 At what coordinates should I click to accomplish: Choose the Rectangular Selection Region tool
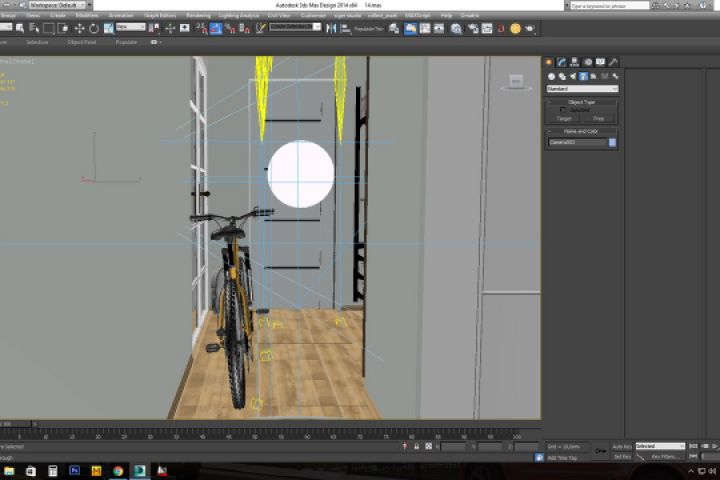tap(48, 28)
